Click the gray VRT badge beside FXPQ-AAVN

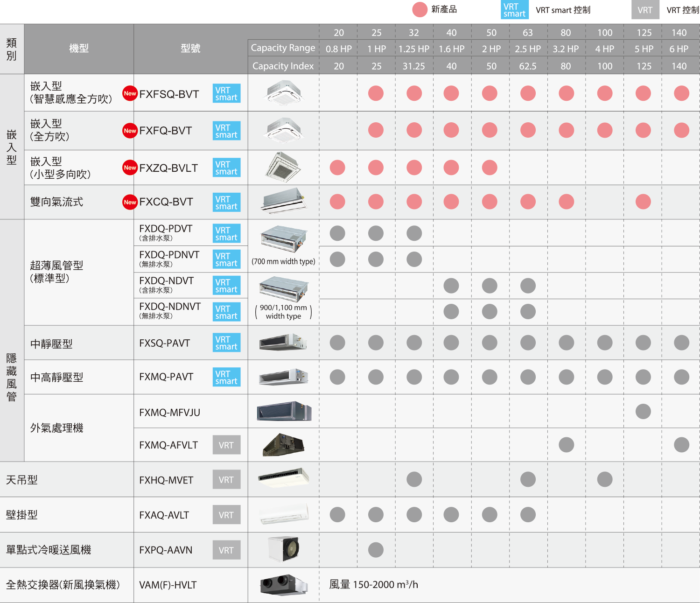coord(226,550)
